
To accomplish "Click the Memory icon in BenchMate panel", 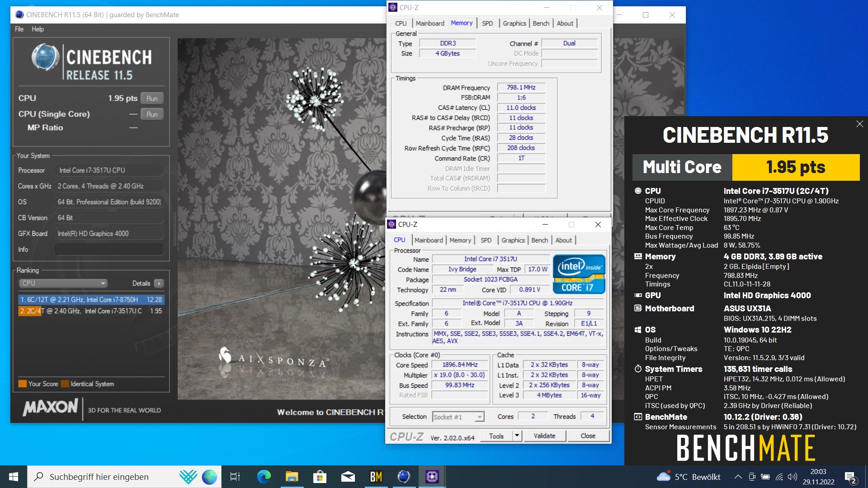I will pyautogui.click(x=638, y=257).
